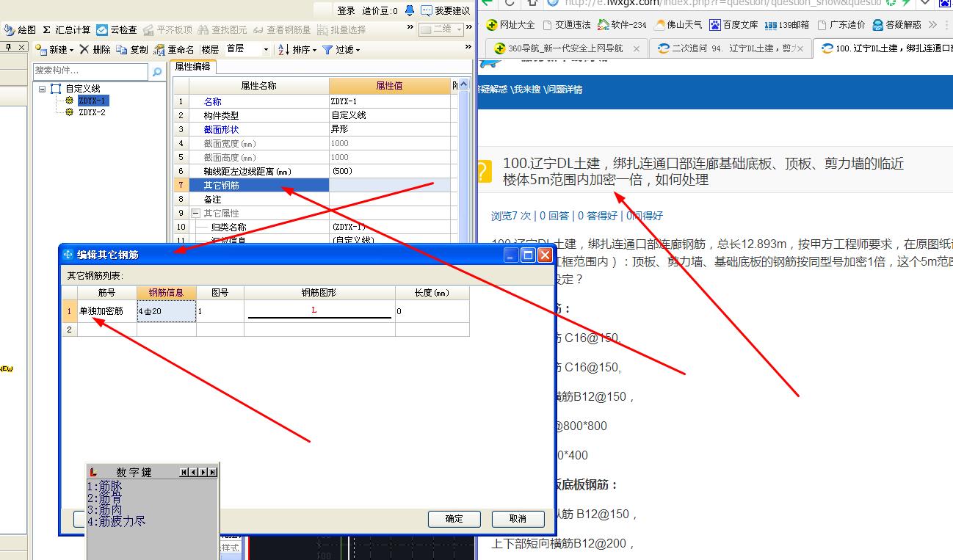Open the 首层 floor selector dropdown

[x=247, y=49]
